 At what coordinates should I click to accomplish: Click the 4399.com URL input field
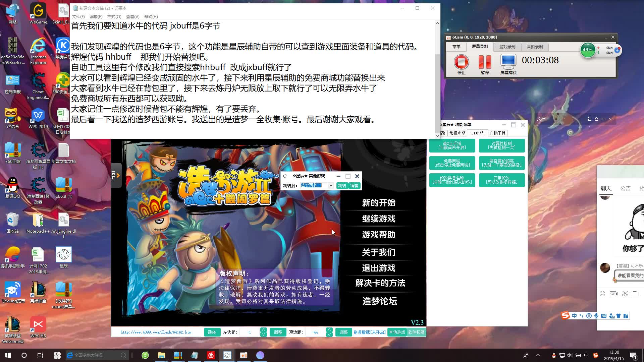[x=156, y=332]
